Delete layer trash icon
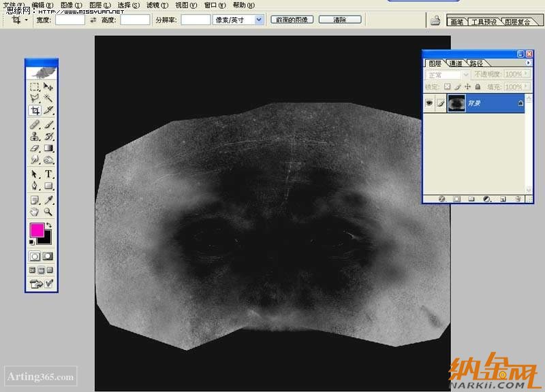The height and width of the screenshot is (392, 545). [x=518, y=199]
